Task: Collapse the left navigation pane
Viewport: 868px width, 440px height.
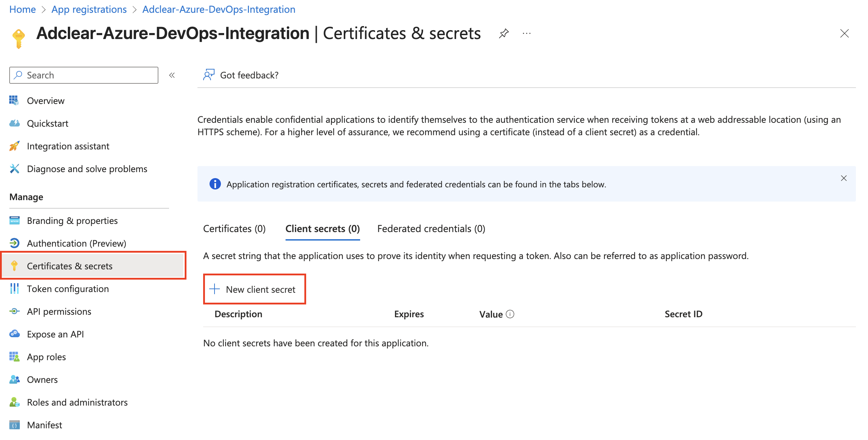Action: [172, 75]
